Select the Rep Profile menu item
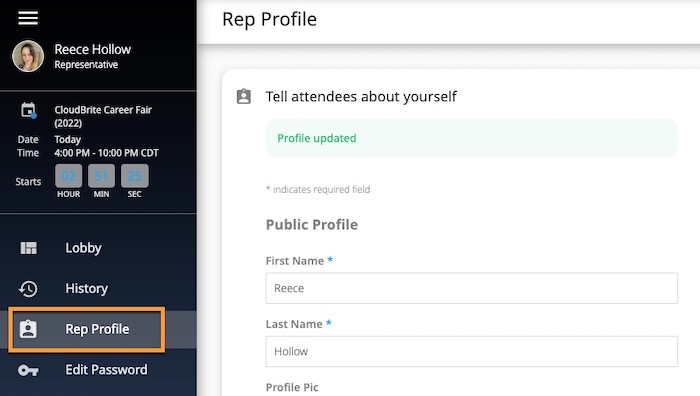The width and height of the screenshot is (700, 396). tap(87, 329)
